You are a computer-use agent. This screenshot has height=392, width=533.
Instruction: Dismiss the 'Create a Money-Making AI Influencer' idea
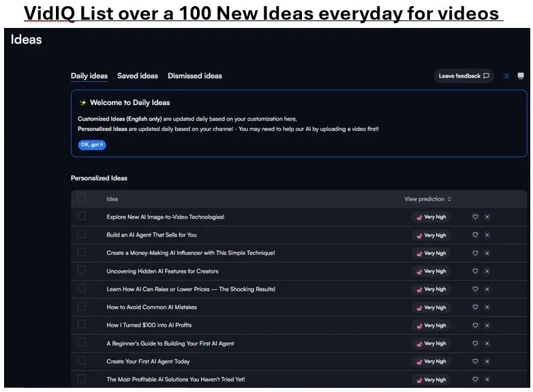487,254
